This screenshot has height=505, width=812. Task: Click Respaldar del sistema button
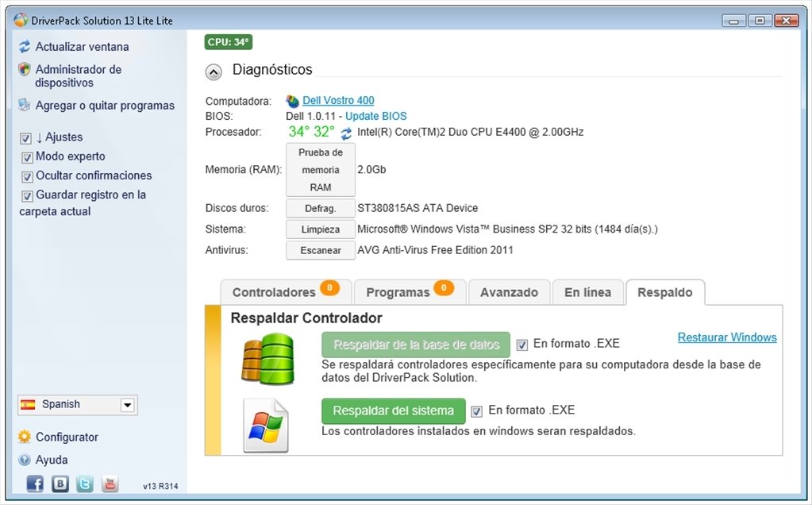394,411
